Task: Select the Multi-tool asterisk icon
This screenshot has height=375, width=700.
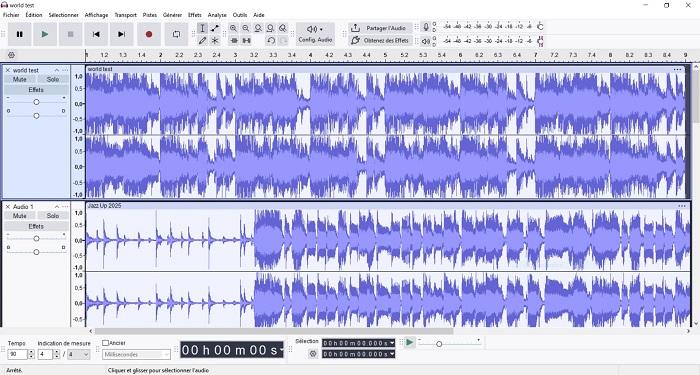Action: pos(215,41)
